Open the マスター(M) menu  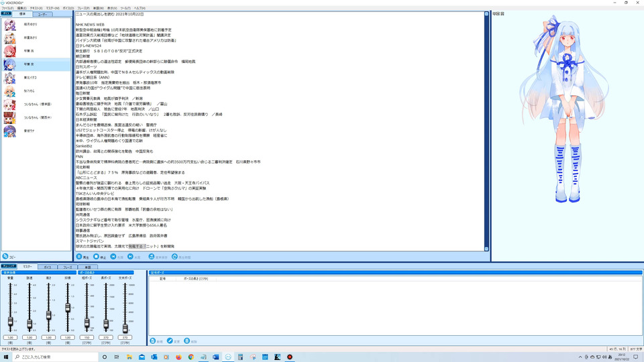[x=52, y=8]
